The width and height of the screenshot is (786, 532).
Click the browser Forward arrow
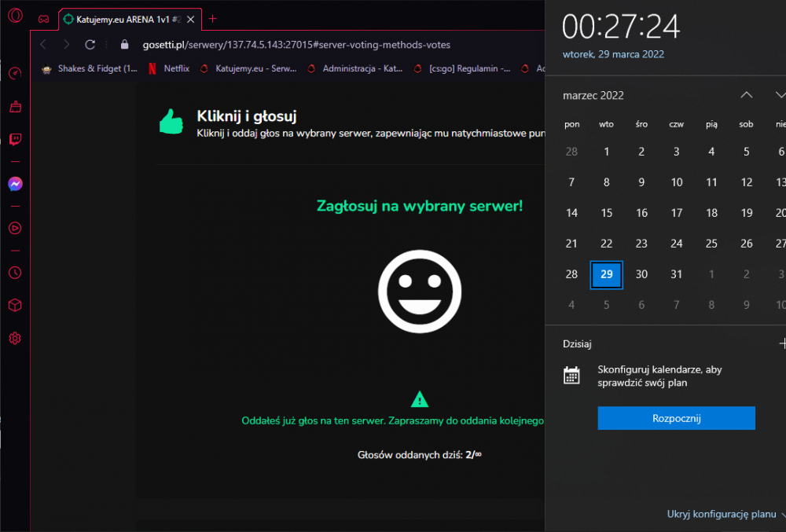pyautogui.click(x=66, y=45)
